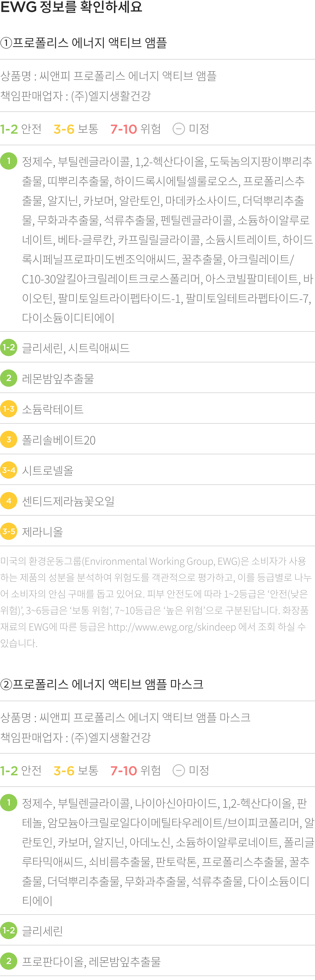Image resolution: width=315 pixels, height=980 pixels.
Task: Select the '①프로폴리스 에너지 액티브 앰플' heading
Action: pyautogui.click(x=84, y=43)
